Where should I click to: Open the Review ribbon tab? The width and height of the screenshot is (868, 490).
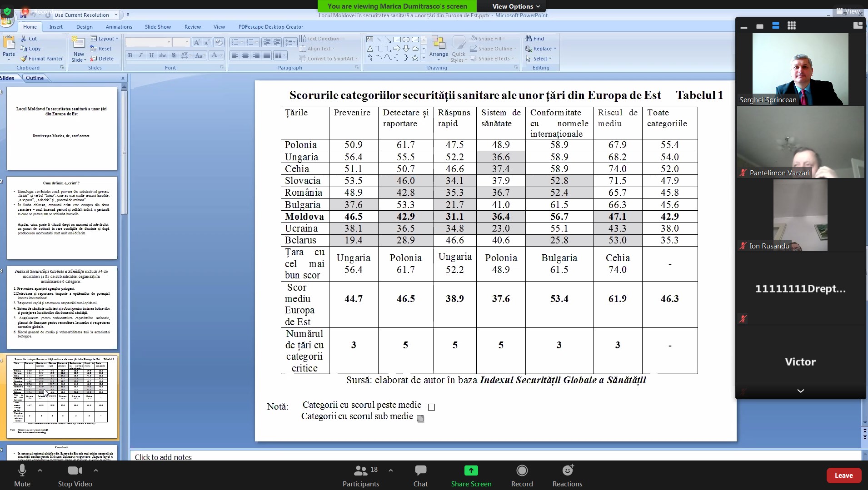(x=193, y=27)
